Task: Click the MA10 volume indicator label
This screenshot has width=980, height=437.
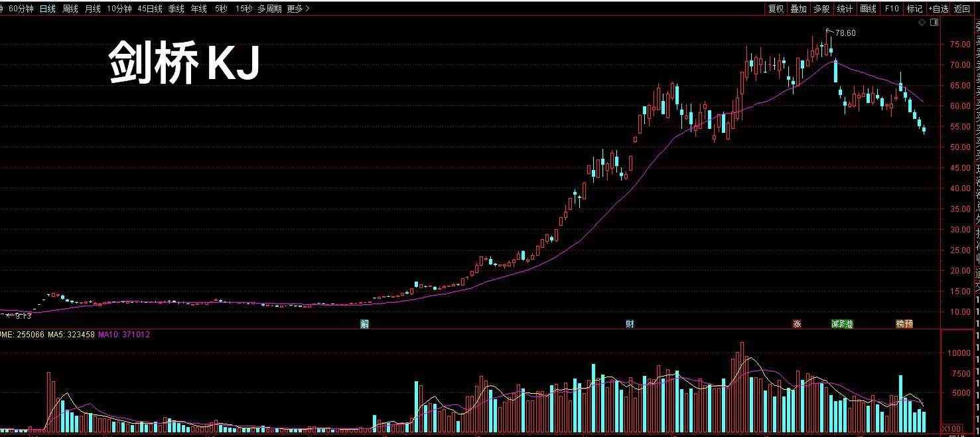Action: pyautogui.click(x=123, y=335)
